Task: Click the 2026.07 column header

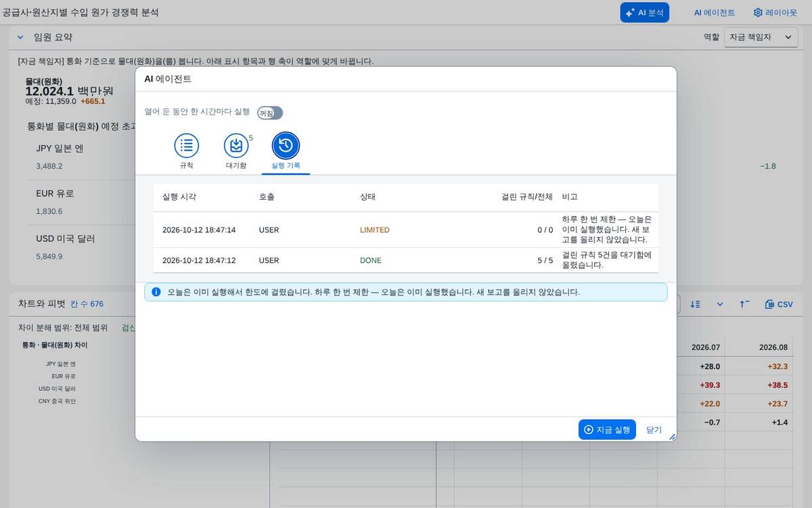Action: tap(705, 347)
